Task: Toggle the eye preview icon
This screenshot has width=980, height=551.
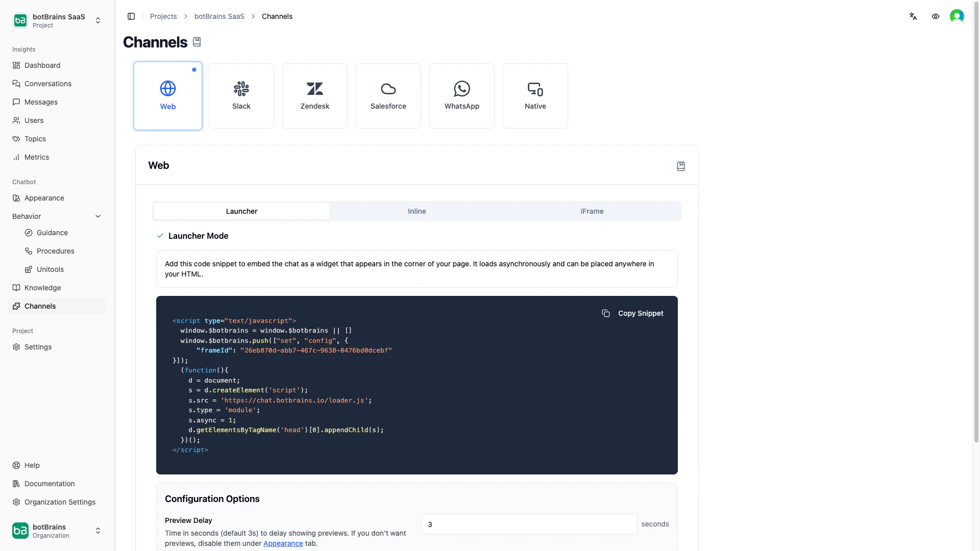Action: pos(936,16)
